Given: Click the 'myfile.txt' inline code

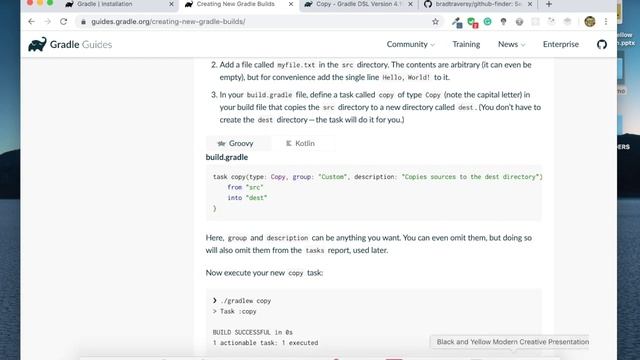Looking at the screenshot, I should (296, 65).
